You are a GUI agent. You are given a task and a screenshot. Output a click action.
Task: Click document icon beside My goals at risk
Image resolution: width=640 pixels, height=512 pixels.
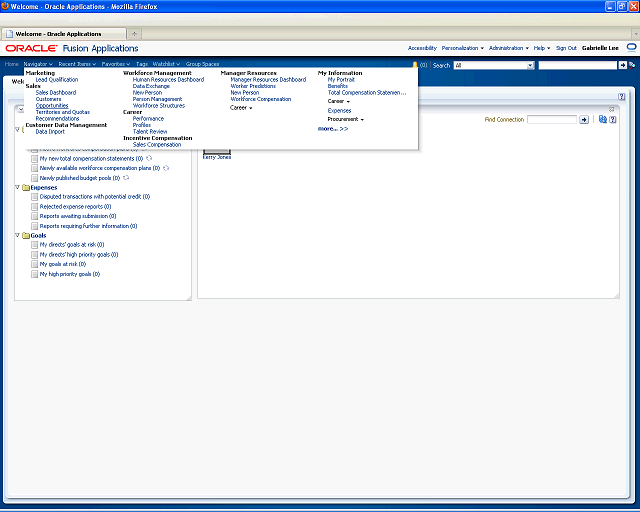coord(35,264)
